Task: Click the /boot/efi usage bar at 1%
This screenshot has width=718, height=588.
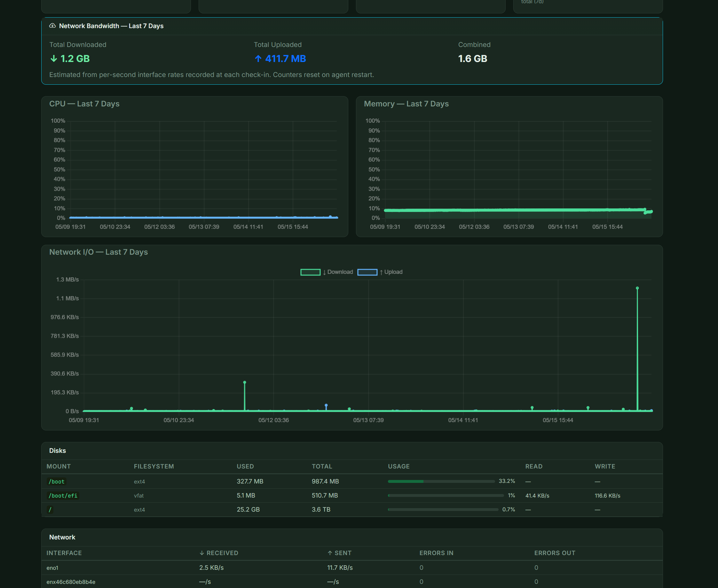Action: (446, 496)
